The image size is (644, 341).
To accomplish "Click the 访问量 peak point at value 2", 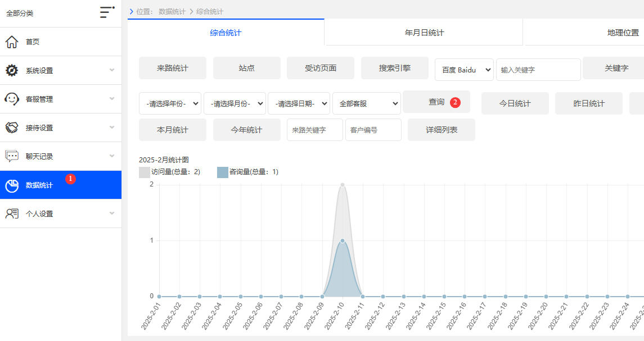I will pos(343,185).
